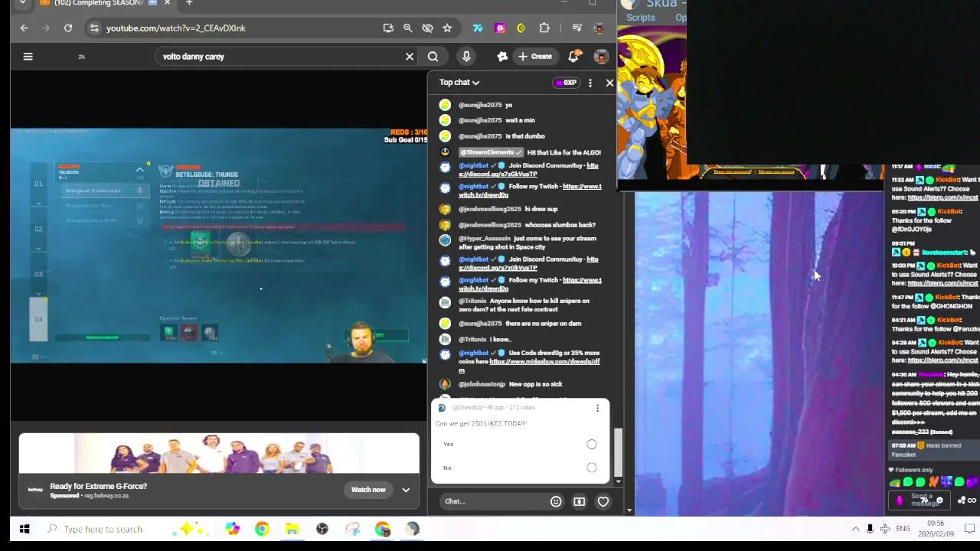Viewport: 980px width, 551px height.
Task: Click the Super Chat dollar icon
Action: [580, 502]
